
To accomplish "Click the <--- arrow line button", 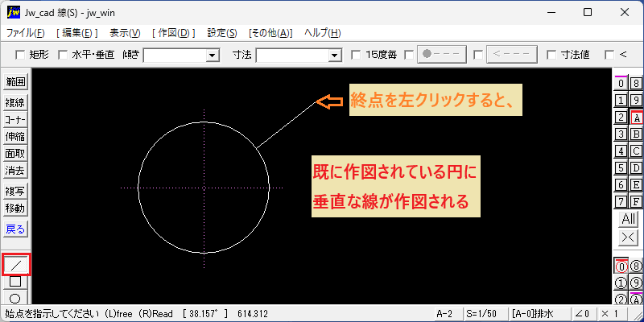I will 512,55.
